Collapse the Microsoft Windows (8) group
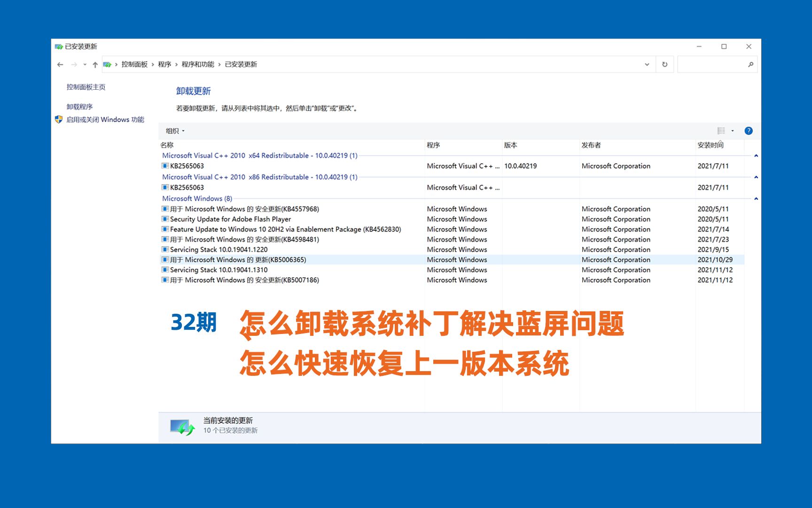 click(756, 199)
